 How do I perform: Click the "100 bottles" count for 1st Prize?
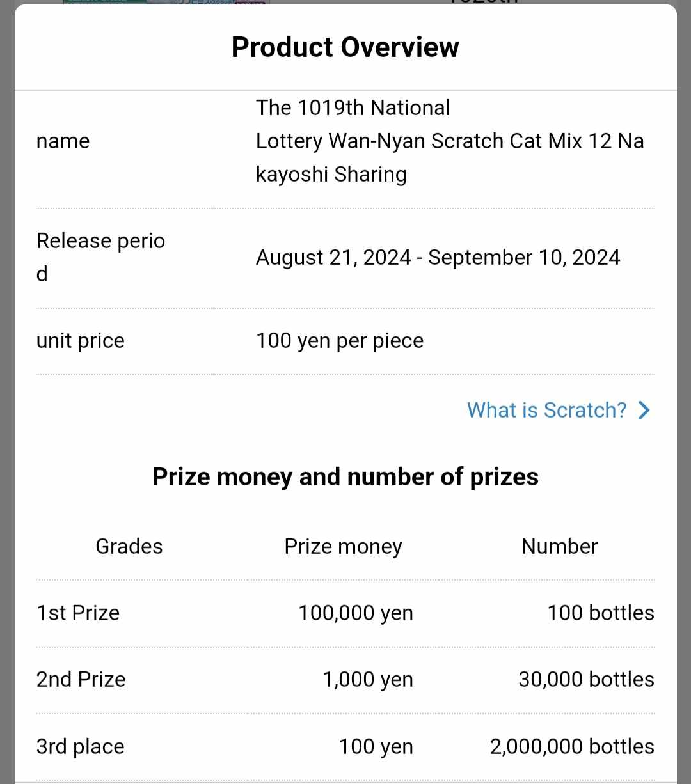(x=600, y=613)
